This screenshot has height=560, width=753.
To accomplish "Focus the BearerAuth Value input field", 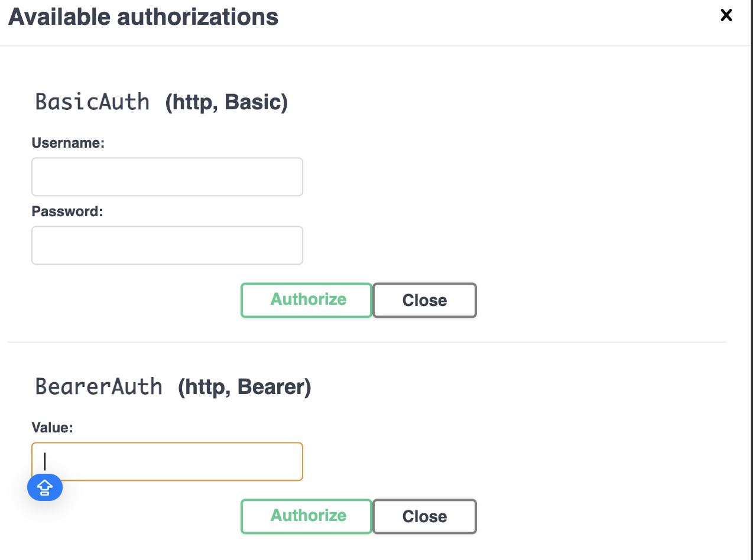I will [x=167, y=461].
